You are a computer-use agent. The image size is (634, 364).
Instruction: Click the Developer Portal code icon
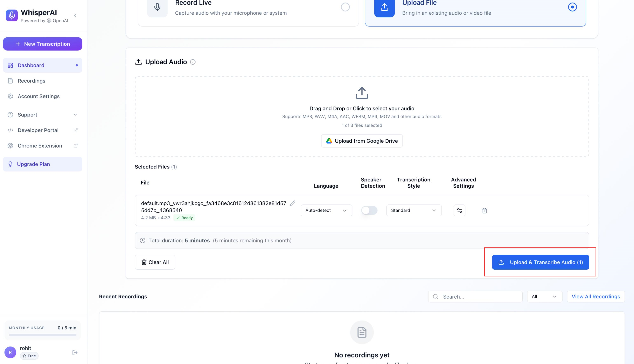10,130
